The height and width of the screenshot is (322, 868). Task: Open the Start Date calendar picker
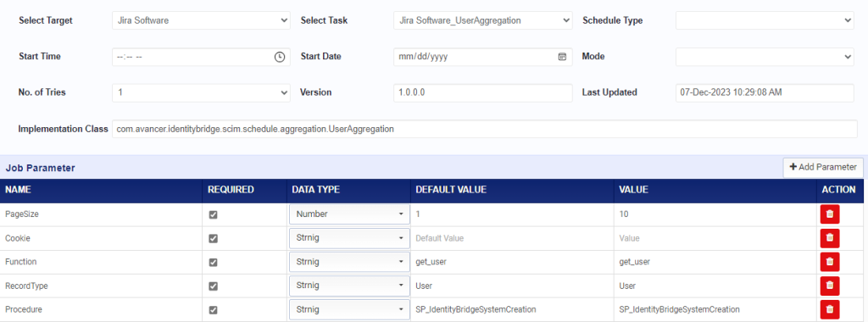562,57
